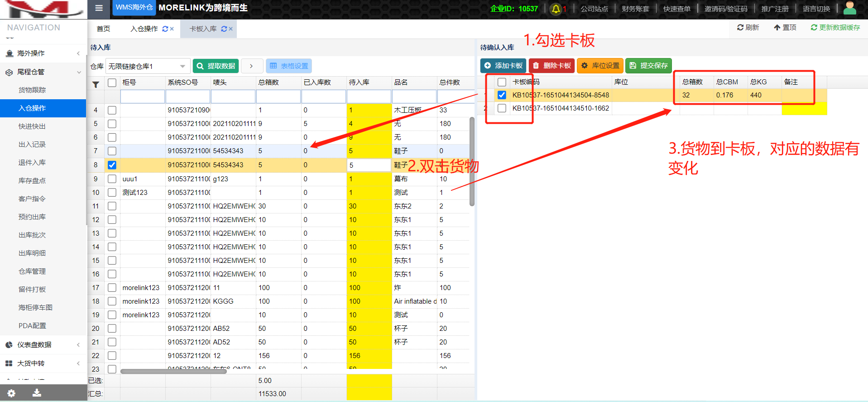
Task: Close the 入仓操作 tab with its x icon
Action: (172, 29)
